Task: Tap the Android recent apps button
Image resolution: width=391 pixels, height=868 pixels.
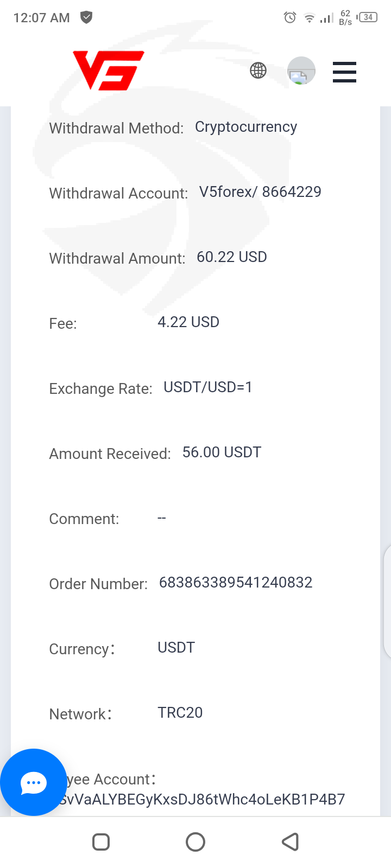Action: point(101,842)
